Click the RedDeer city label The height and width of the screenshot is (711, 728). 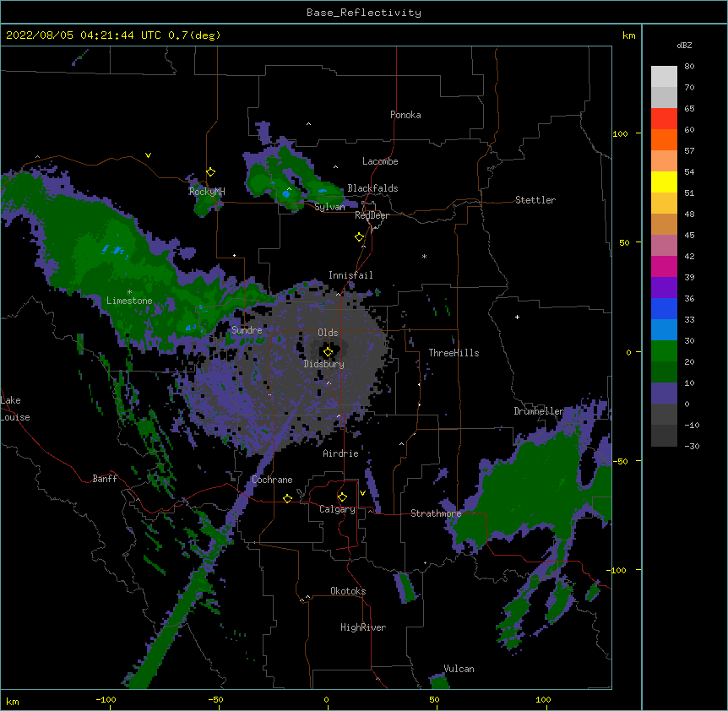click(x=372, y=215)
